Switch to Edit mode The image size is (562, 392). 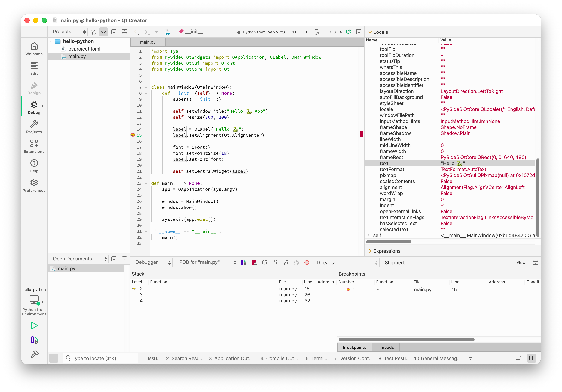coord(34,69)
